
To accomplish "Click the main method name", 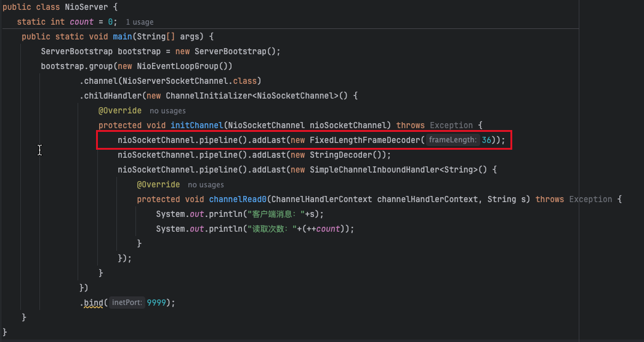I will click(x=123, y=36).
